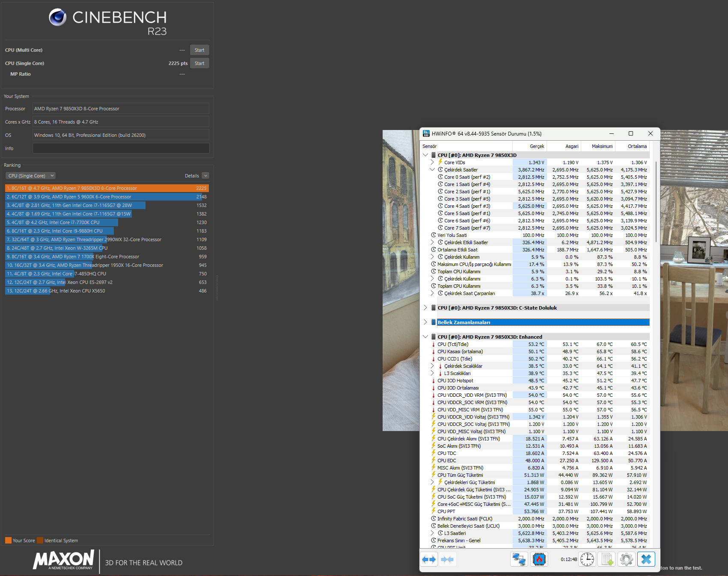The width and height of the screenshot is (728, 576).
Task: Expand the L3 Sıcaklıkları row
Action: tap(432, 373)
